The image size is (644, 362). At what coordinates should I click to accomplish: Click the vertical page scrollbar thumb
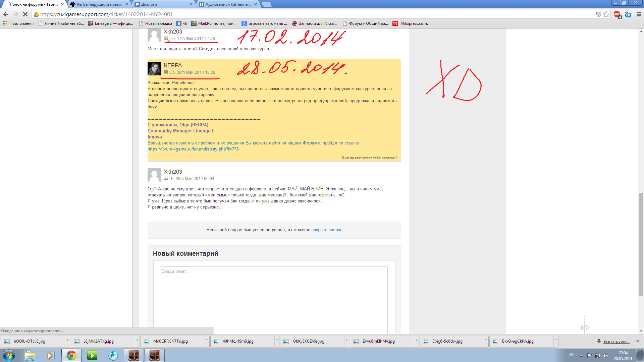[641, 244]
